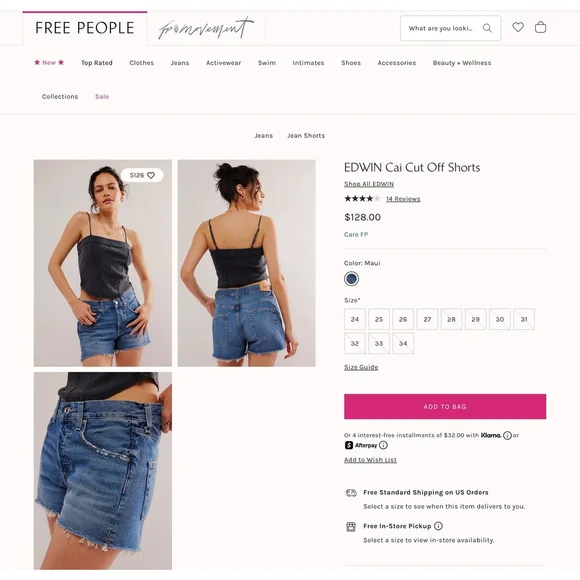Open the wish list heart icon in header

pyautogui.click(x=518, y=27)
